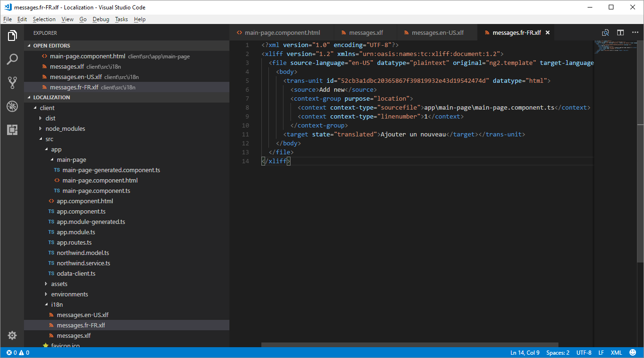Collapse the Open Editors section
This screenshot has width=644, height=358.
[x=126, y=46]
